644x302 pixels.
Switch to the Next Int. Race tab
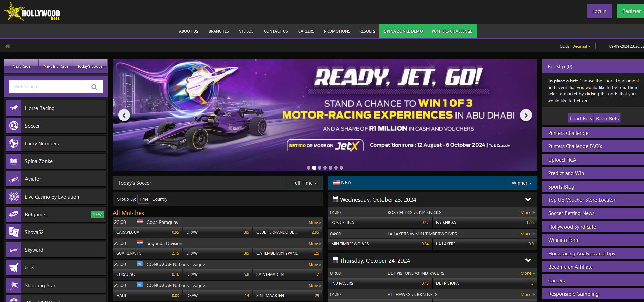coord(56,66)
